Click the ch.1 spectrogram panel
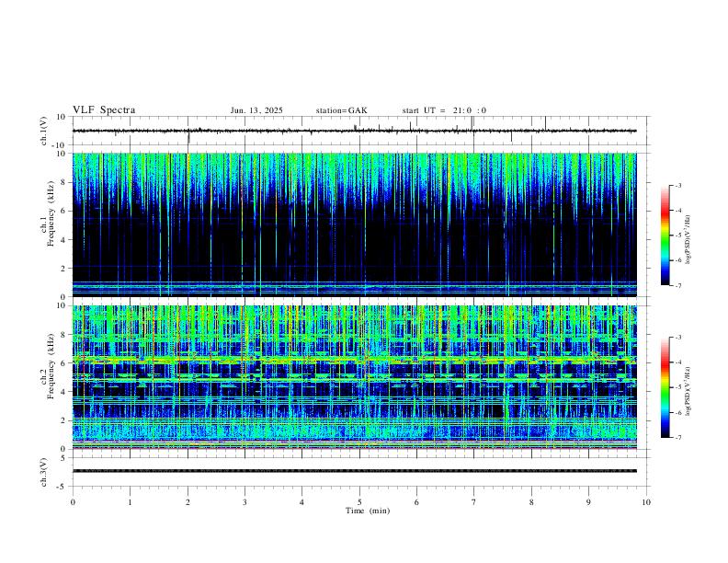 pos(354,224)
